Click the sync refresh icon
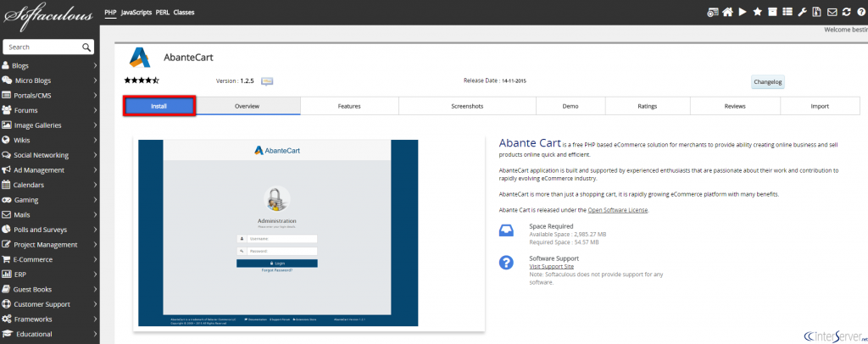 (847, 12)
